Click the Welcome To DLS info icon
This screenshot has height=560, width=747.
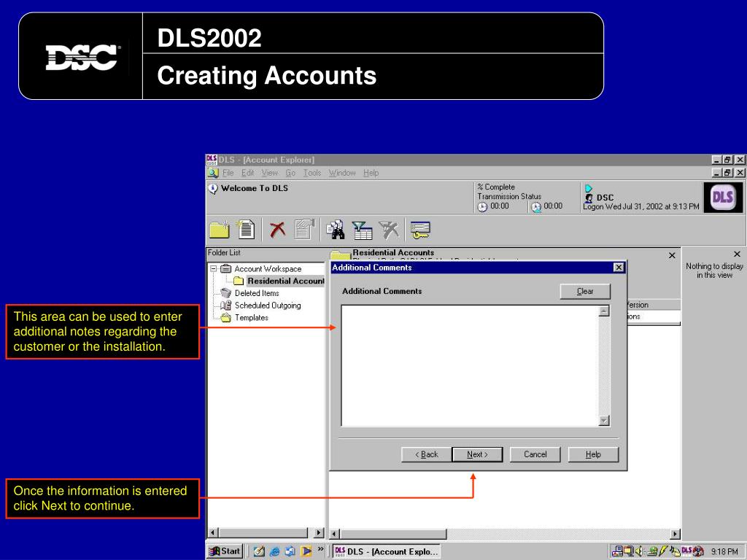click(x=213, y=189)
